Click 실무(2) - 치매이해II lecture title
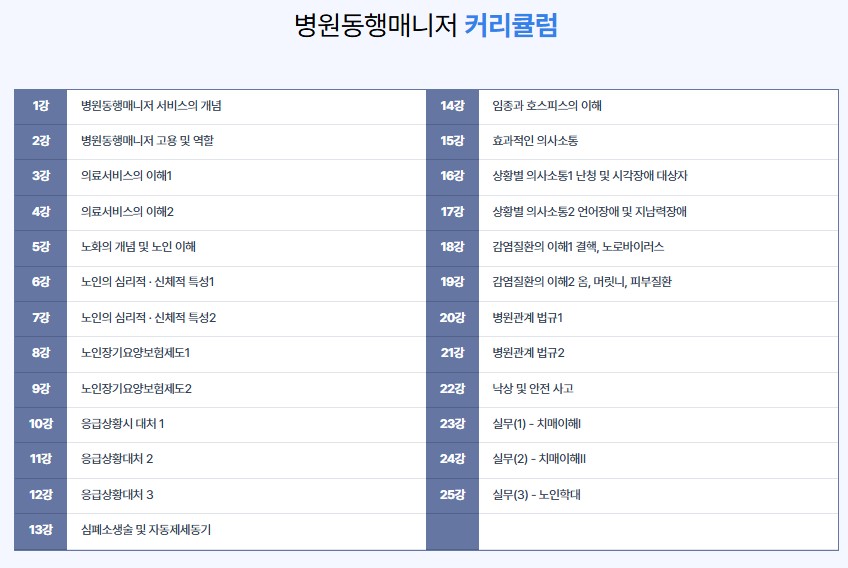The height and width of the screenshot is (568, 848). click(x=539, y=459)
